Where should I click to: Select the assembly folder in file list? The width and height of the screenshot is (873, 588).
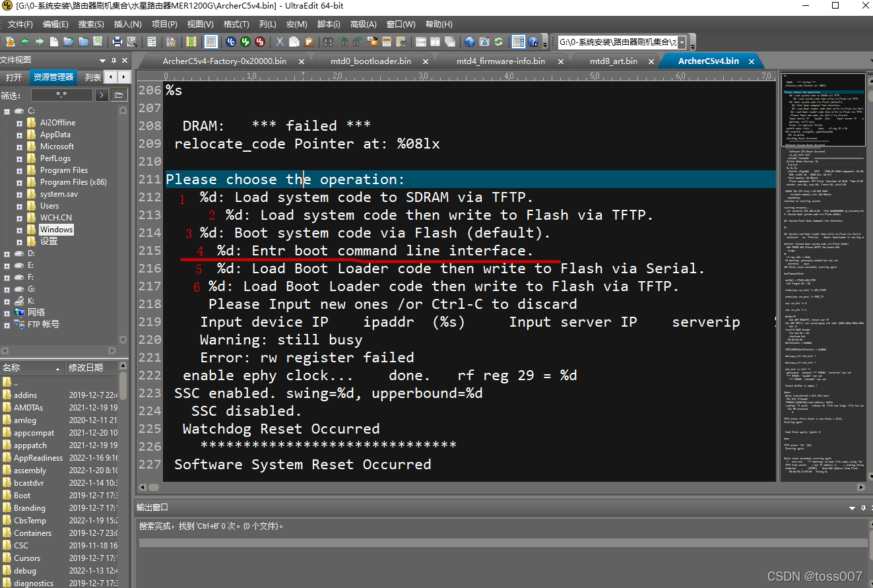[30, 471]
